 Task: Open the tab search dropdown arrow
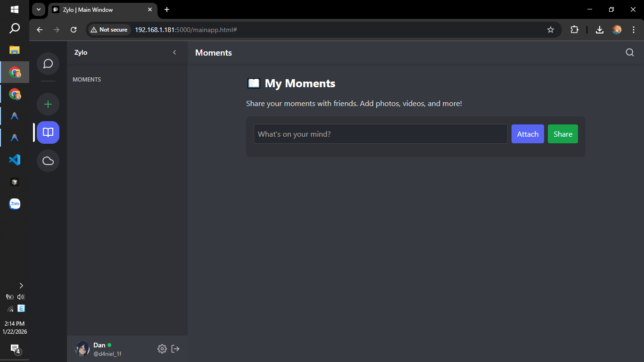(x=38, y=9)
